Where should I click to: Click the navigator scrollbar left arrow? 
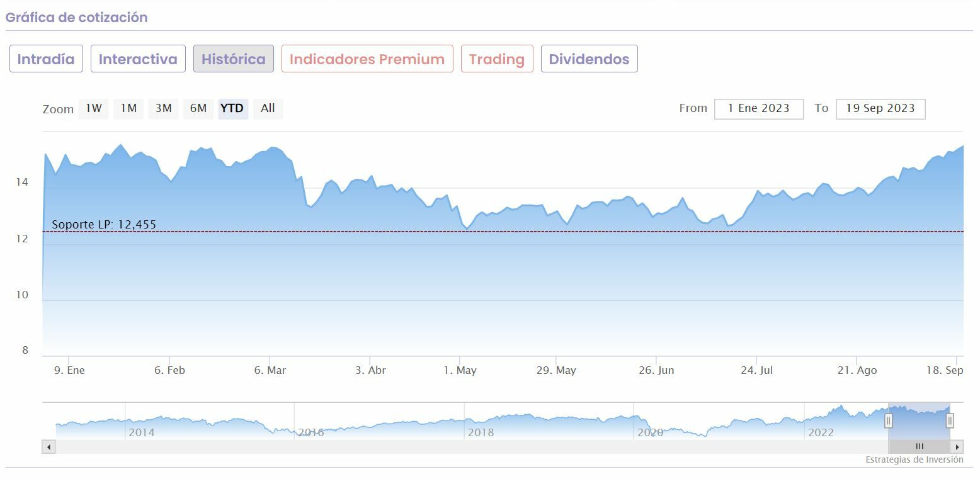point(49,447)
